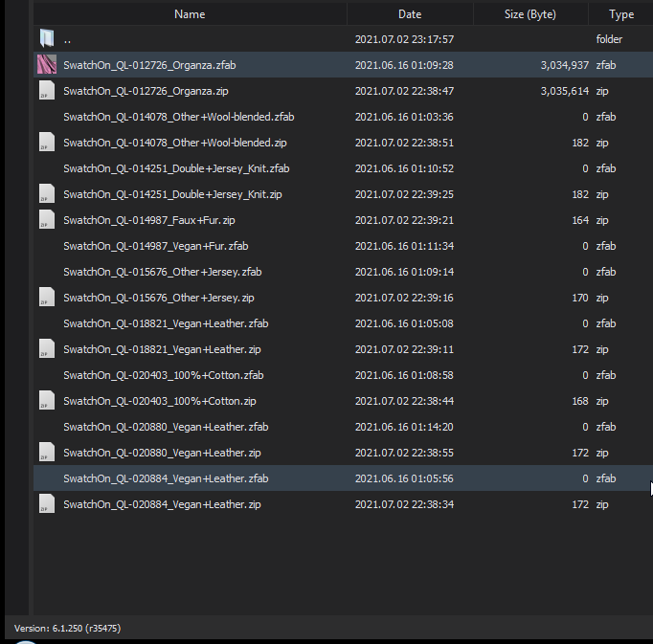Screen dimensions: 653x644
Task: Select zip icon for QL-018821_Vegan+Leather.zip
Action: (x=47, y=348)
